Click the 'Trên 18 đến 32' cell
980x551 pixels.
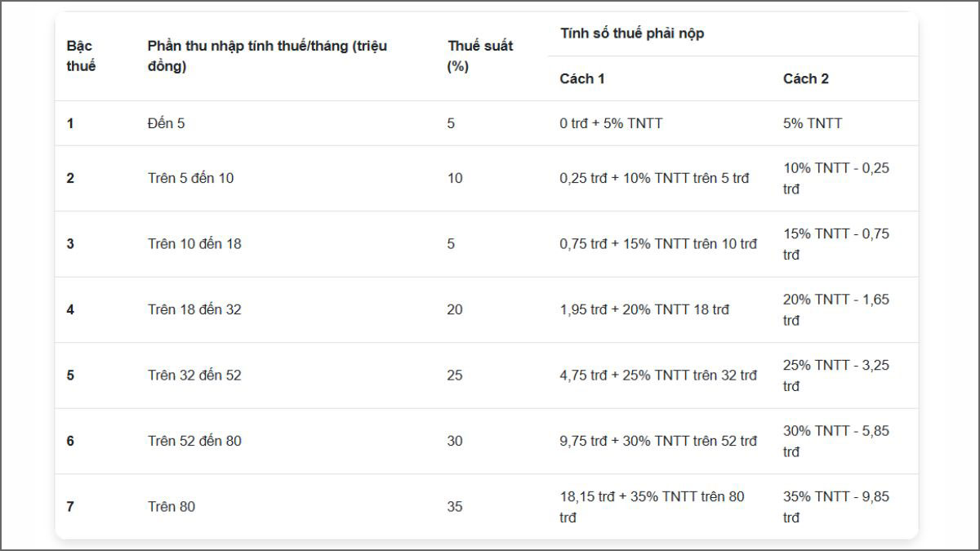click(x=194, y=309)
